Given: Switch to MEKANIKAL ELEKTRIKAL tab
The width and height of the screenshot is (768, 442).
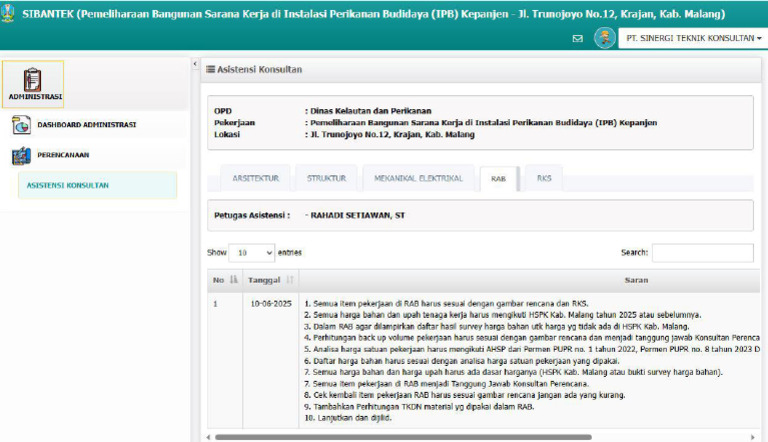Looking at the screenshot, I should 418,178.
